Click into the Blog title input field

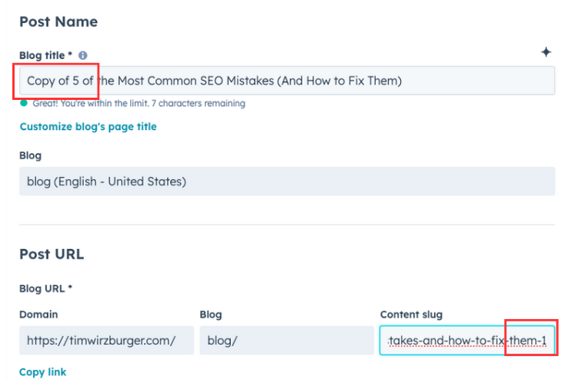coord(287,81)
